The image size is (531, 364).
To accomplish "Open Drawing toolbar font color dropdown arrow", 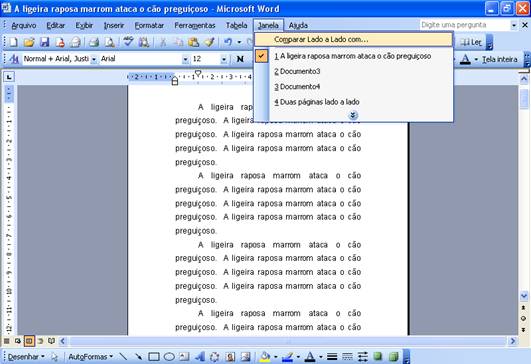I will click(x=321, y=357).
